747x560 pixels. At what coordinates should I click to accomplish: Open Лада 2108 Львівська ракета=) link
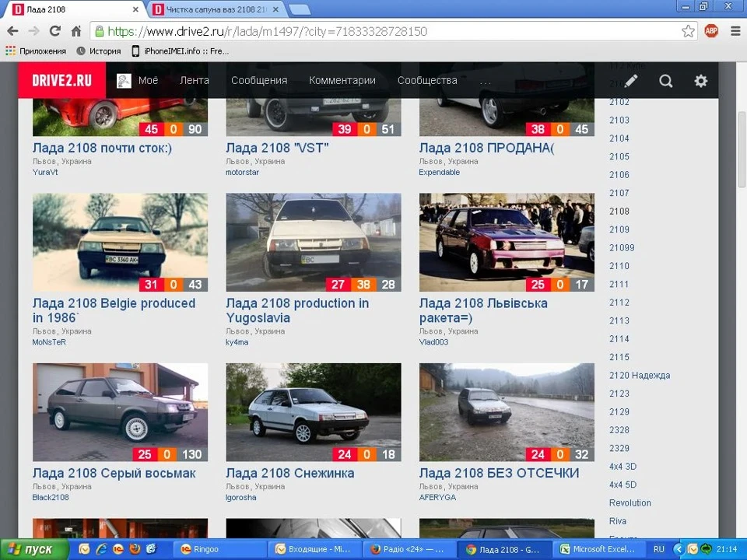tap(483, 310)
